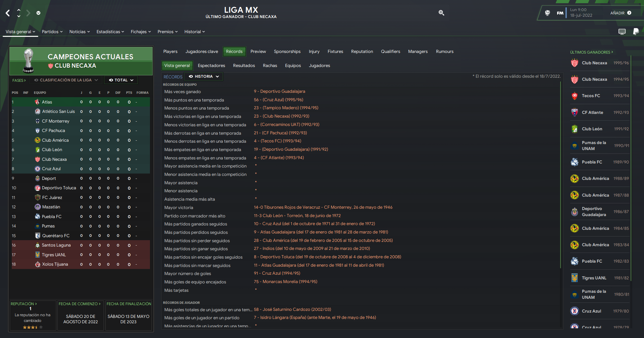
Task: Open the Partidos dropdown menu
Action: point(52,32)
